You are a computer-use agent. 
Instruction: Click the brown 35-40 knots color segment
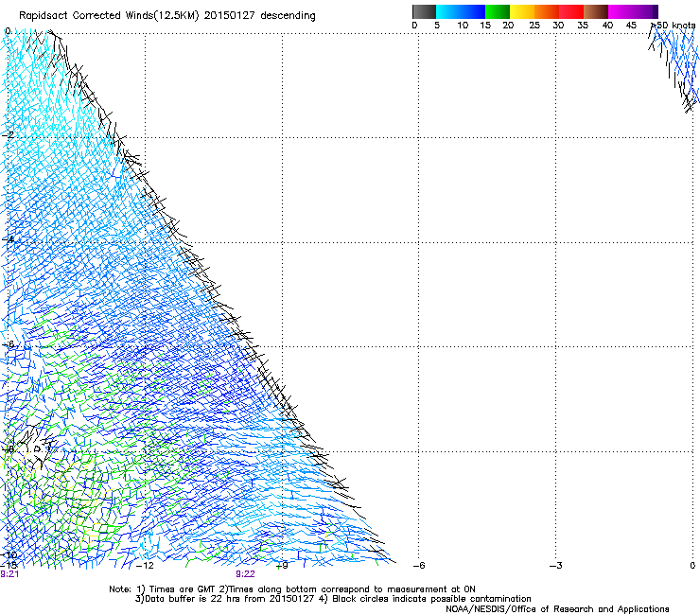596,11
